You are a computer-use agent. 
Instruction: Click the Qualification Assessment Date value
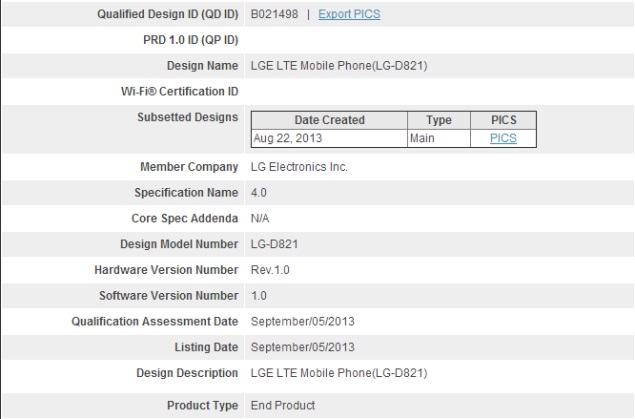click(301, 321)
